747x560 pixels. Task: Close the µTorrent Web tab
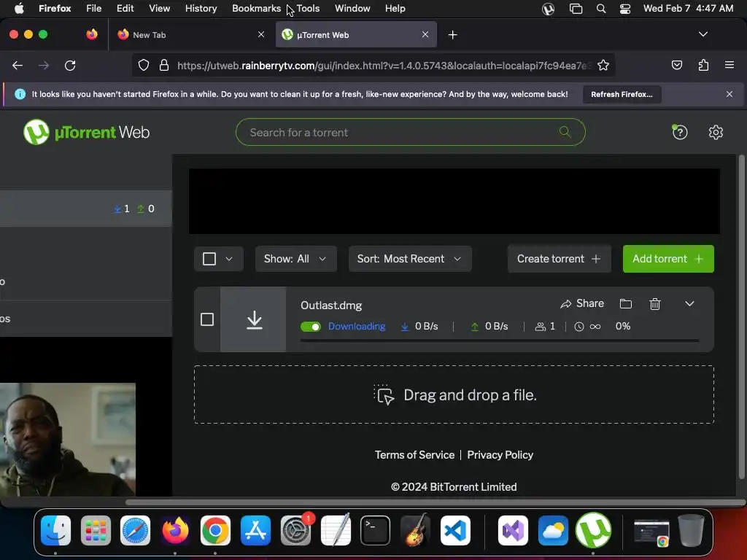click(425, 34)
